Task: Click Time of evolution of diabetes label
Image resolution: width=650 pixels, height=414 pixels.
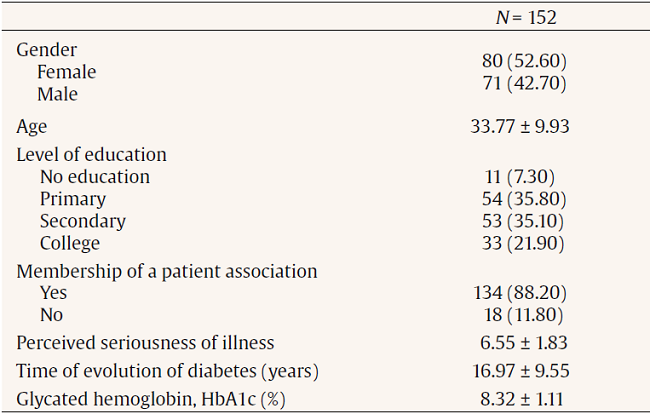Action: pyautogui.click(x=168, y=372)
